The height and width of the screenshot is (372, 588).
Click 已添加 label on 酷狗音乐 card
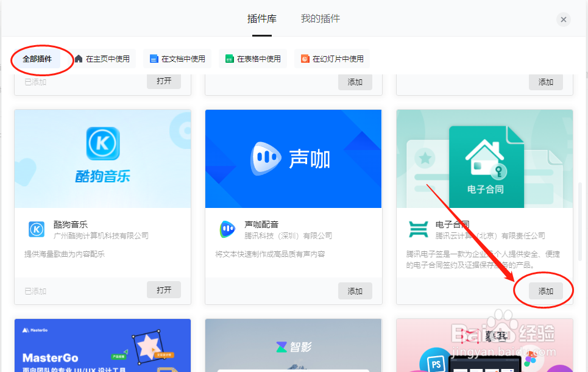(35, 292)
